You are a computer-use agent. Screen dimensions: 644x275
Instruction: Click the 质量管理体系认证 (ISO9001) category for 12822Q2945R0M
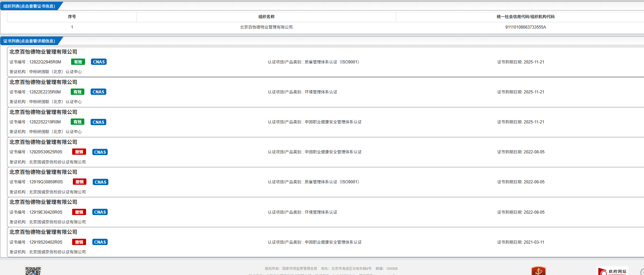click(332, 62)
